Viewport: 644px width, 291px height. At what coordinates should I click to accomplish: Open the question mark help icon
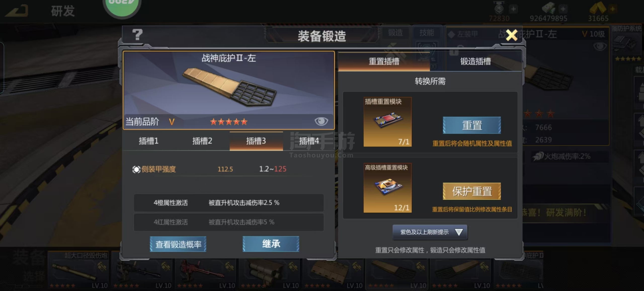[x=137, y=35]
